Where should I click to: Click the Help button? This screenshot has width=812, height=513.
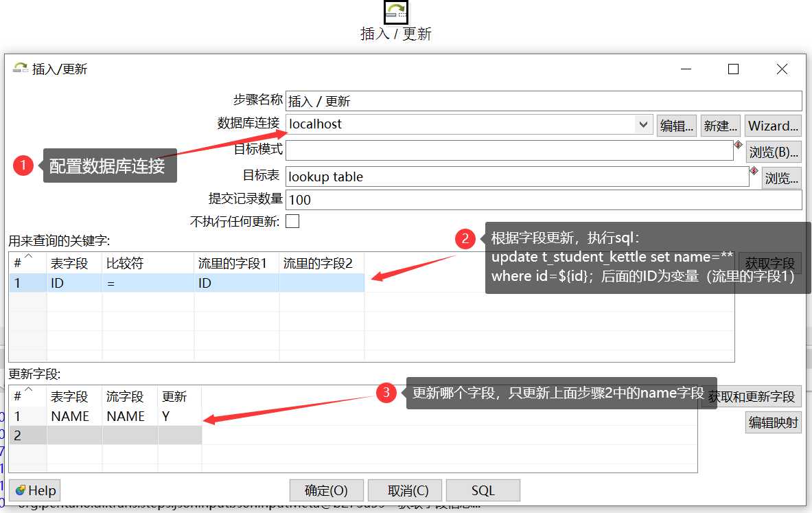35,490
